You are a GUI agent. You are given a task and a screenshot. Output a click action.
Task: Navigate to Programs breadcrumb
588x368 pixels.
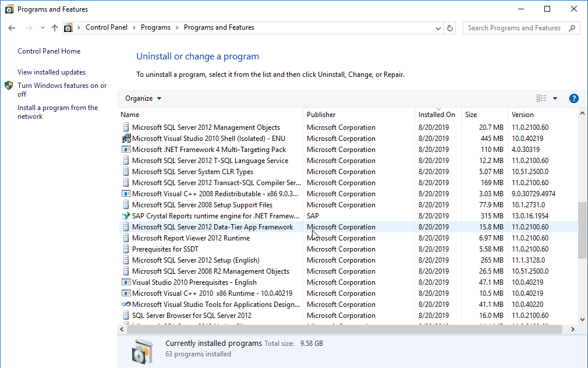155,27
